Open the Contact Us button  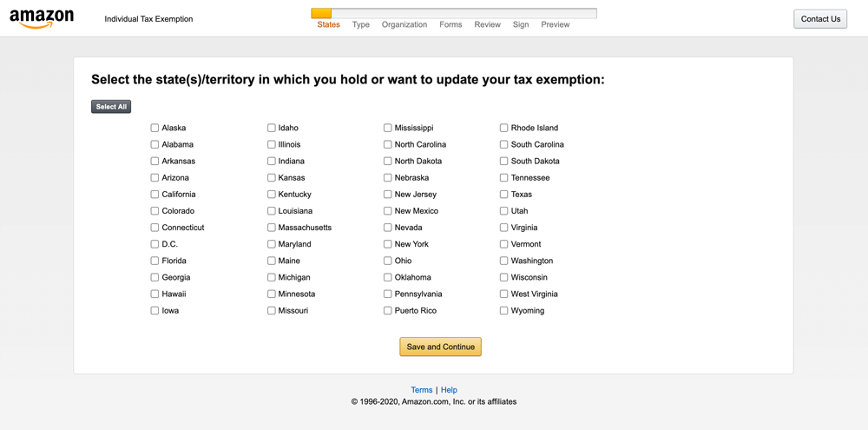[x=820, y=19]
